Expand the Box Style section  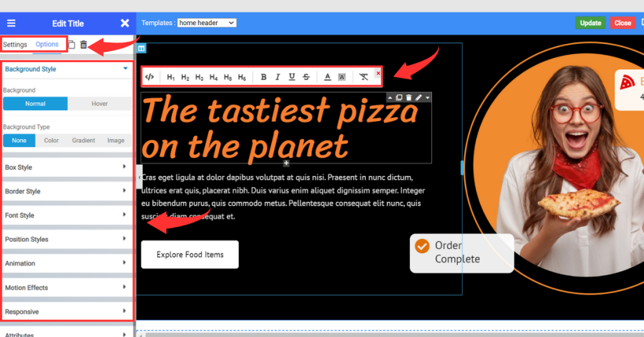(x=67, y=167)
